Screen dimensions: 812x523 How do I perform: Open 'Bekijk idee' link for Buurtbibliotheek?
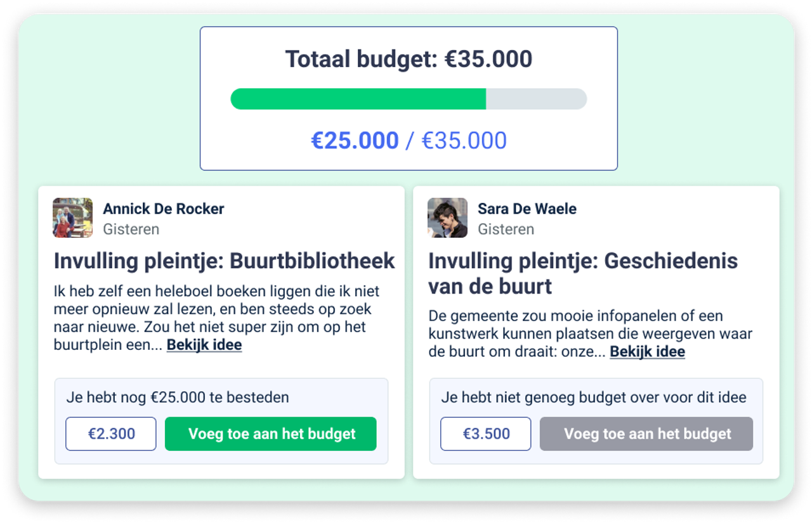point(204,345)
